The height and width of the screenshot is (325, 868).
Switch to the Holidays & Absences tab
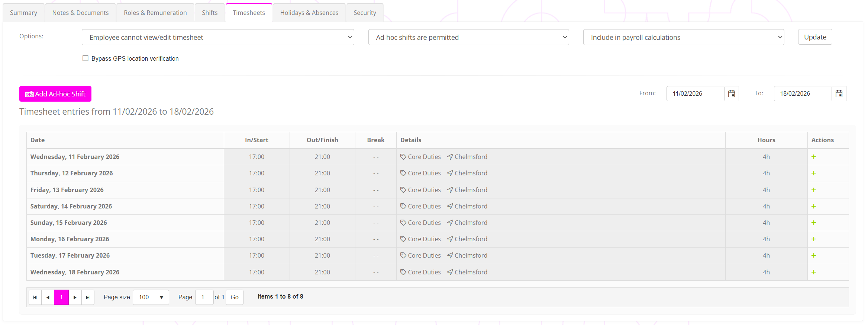(309, 13)
